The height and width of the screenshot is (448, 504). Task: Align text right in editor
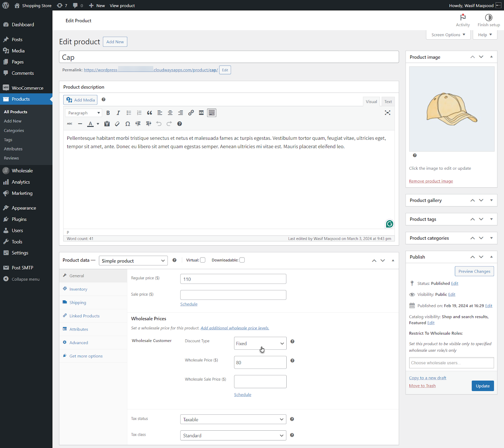180,113
